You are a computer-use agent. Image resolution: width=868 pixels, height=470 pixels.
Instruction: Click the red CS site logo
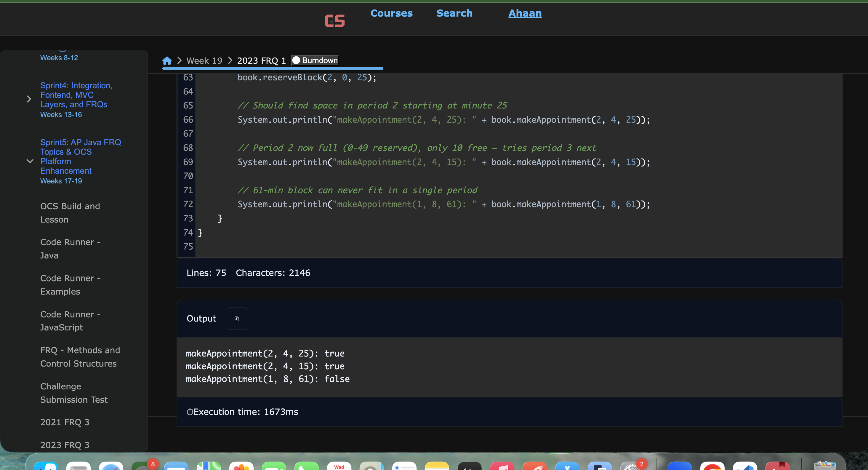tap(334, 20)
